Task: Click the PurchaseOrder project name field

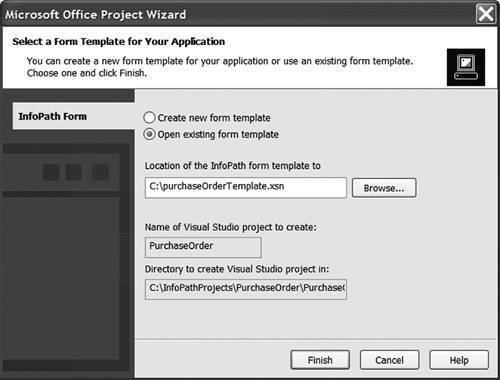Action: [x=203, y=247]
